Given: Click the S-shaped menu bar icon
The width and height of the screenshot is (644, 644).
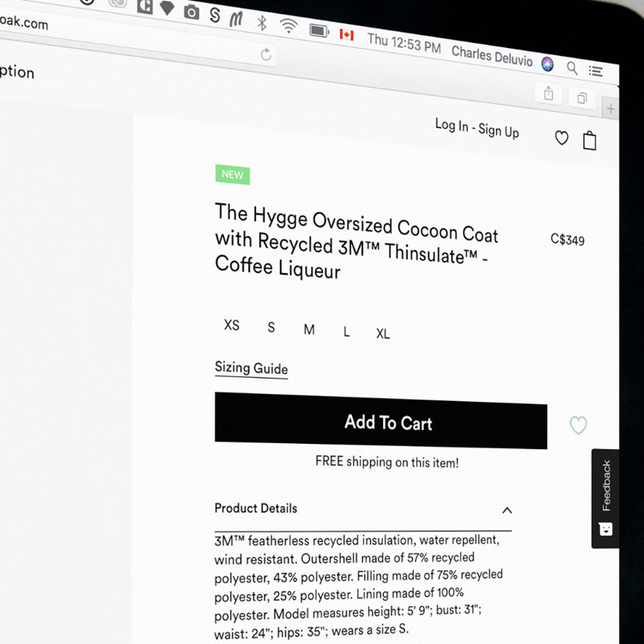Looking at the screenshot, I should click(215, 15).
